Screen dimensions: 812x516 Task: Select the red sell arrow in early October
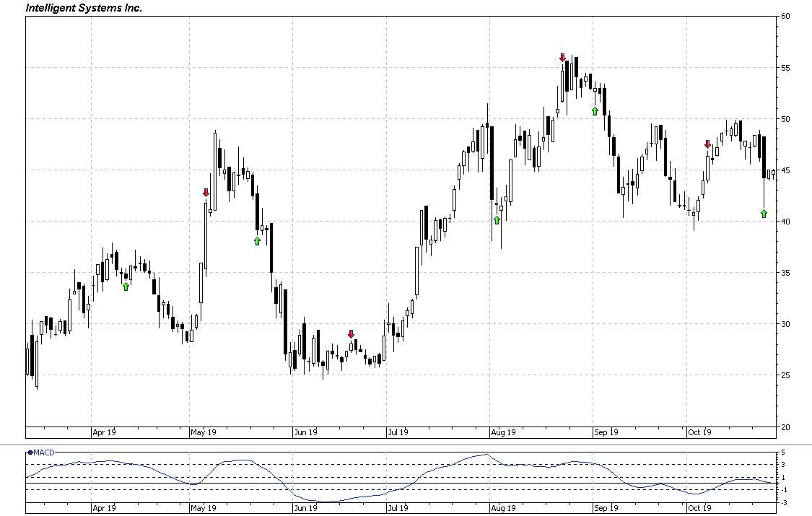tap(708, 144)
